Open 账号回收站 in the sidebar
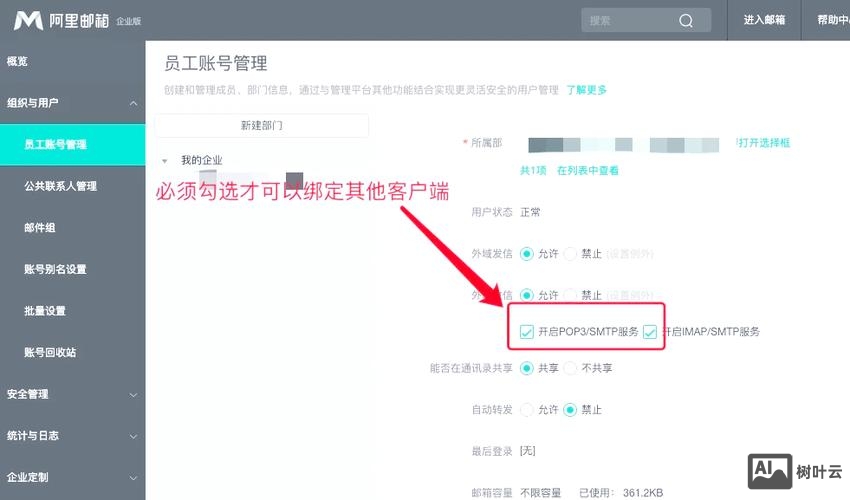850x500 pixels. click(50, 352)
